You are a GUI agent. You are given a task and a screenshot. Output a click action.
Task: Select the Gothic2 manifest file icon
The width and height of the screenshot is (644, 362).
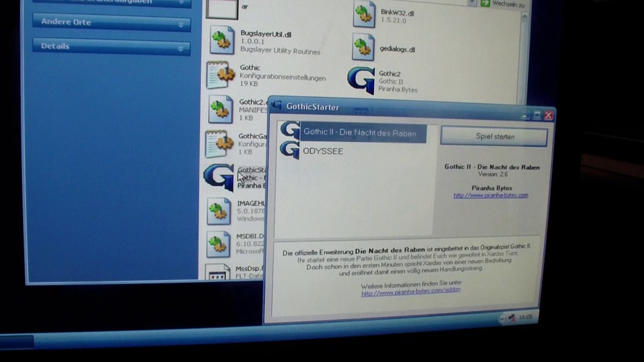click(220, 110)
